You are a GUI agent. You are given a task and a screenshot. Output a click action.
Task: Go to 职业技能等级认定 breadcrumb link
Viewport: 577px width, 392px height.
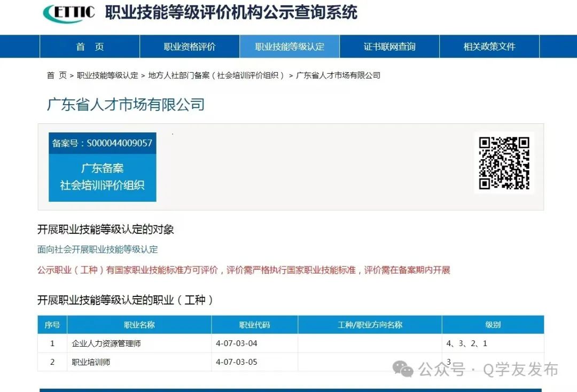coord(107,75)
